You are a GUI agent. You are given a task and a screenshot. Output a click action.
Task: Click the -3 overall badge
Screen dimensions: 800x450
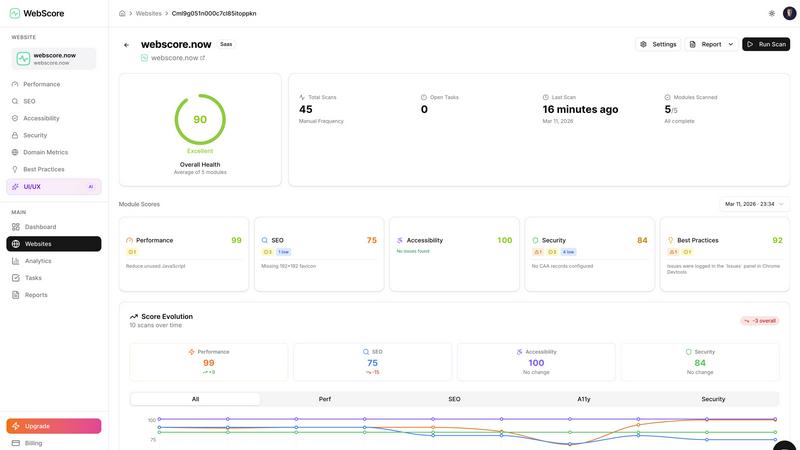[760, 321]
